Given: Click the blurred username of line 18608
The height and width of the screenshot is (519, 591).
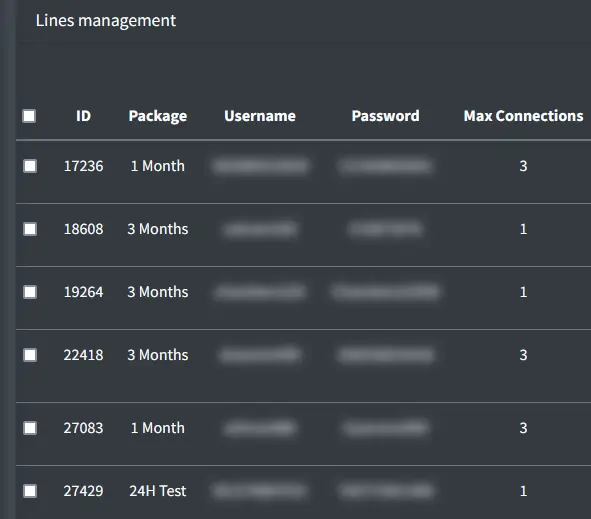Looking at the screenshot, I should tap(260, 229).
